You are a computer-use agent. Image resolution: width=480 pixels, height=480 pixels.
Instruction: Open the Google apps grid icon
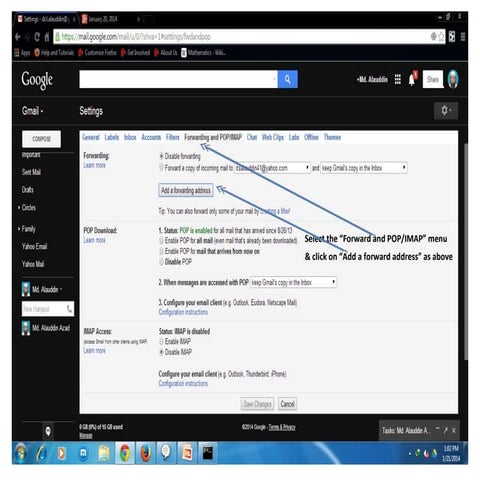[x=397, y=79]
